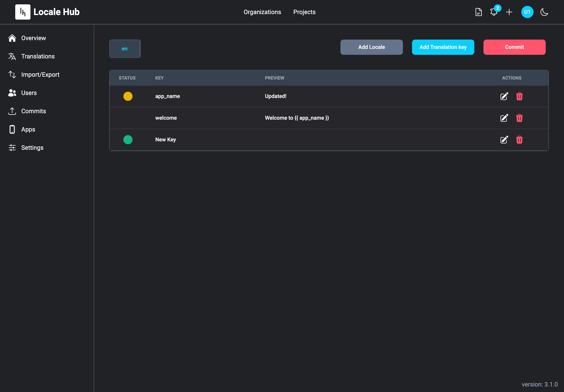
Task: Delete the New Key entry
Action: (x=519, y=140)
